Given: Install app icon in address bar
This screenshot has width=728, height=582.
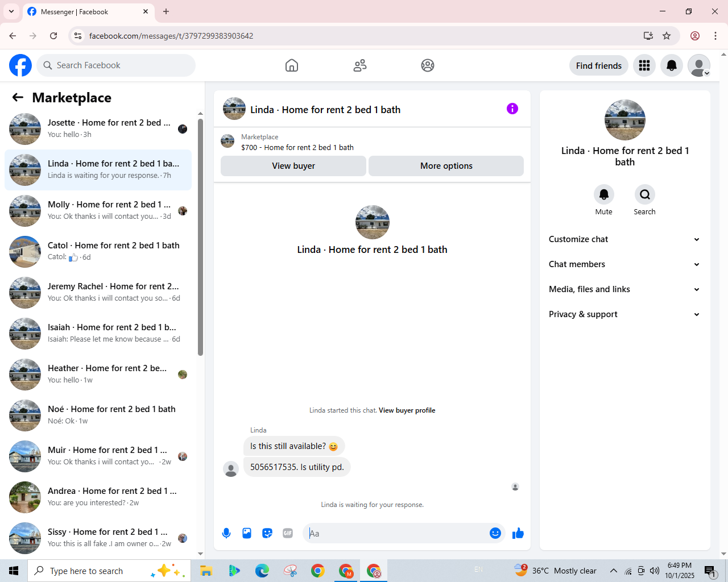Looking at the screenshot, I should 648,36.
